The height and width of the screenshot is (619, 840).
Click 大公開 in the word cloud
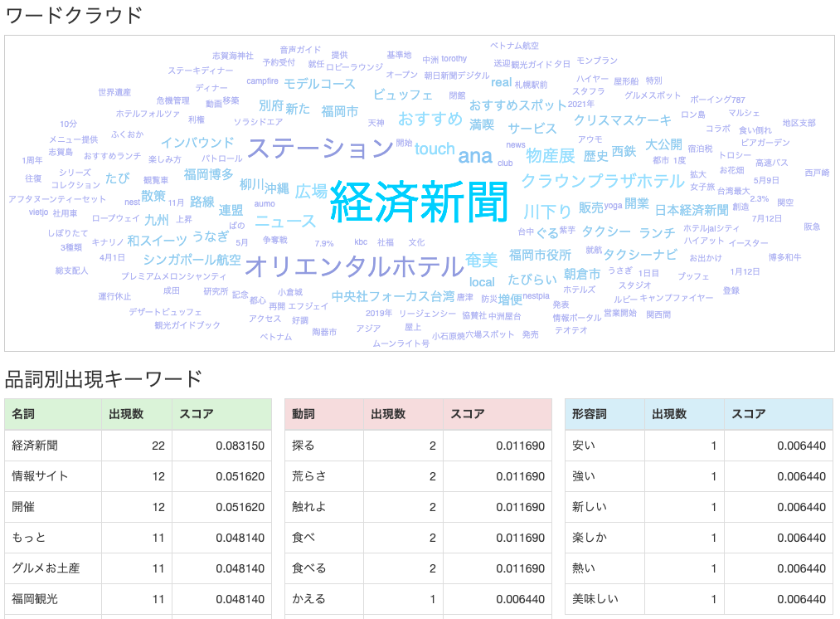click(x=663, y=144)
